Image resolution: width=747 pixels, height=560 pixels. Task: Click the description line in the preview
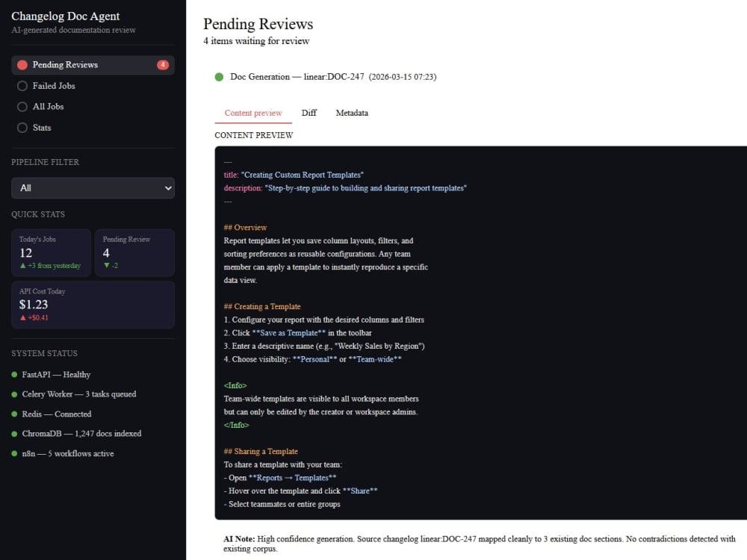pyautogui.click(x=345, y=188)
